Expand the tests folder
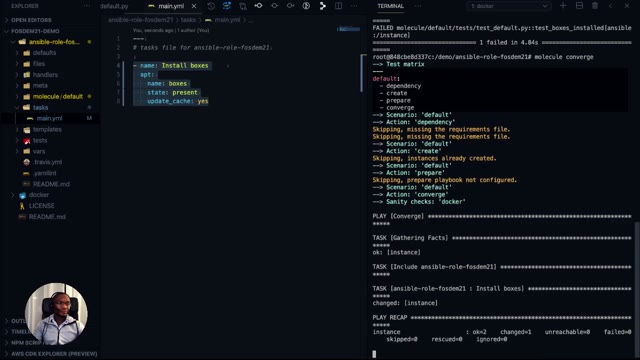This screenshot has width=640, height=360. 40,140
